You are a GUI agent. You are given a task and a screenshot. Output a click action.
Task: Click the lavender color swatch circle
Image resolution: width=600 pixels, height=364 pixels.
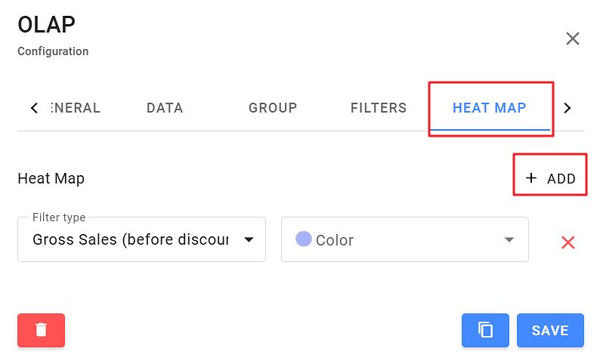[304, 239]
